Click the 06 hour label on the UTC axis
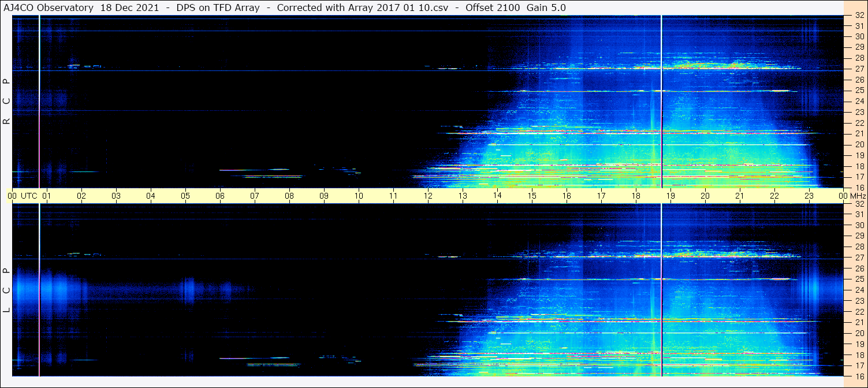Image resolution: width=868 pixels, height=388 pixels. tap(220, 196)
